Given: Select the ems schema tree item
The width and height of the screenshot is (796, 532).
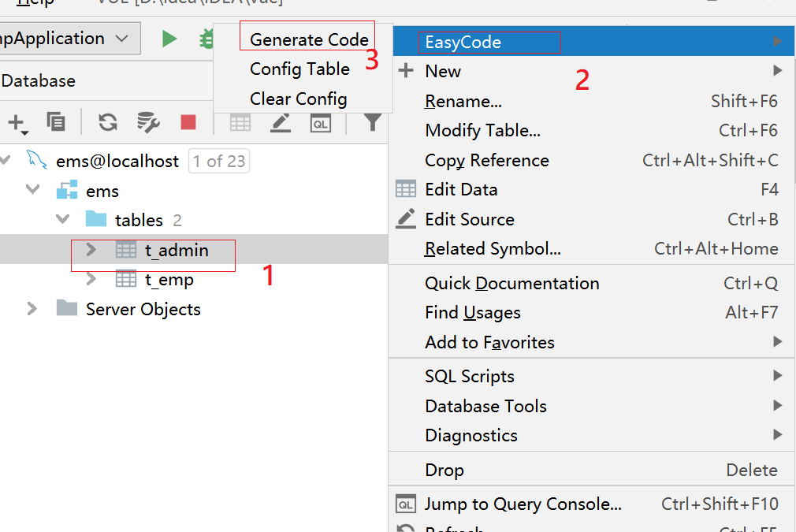Looking at the screenshot, I should coord(102,191).
